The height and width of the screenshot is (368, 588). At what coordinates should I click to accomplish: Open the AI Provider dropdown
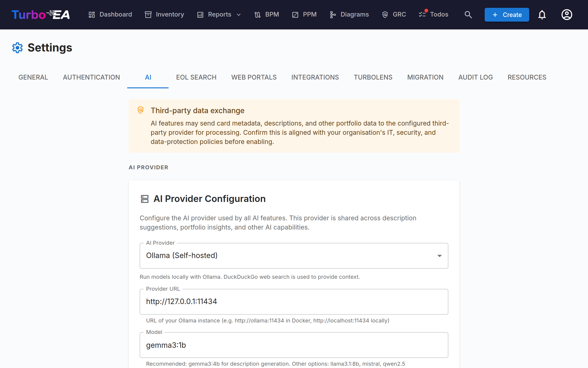[x=294, y=256]
